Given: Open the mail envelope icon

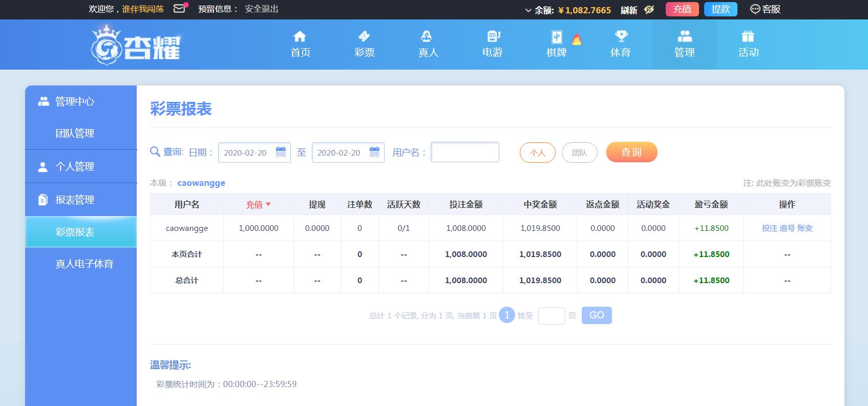Looking at the screenshot, I should (x=179, y=9).
